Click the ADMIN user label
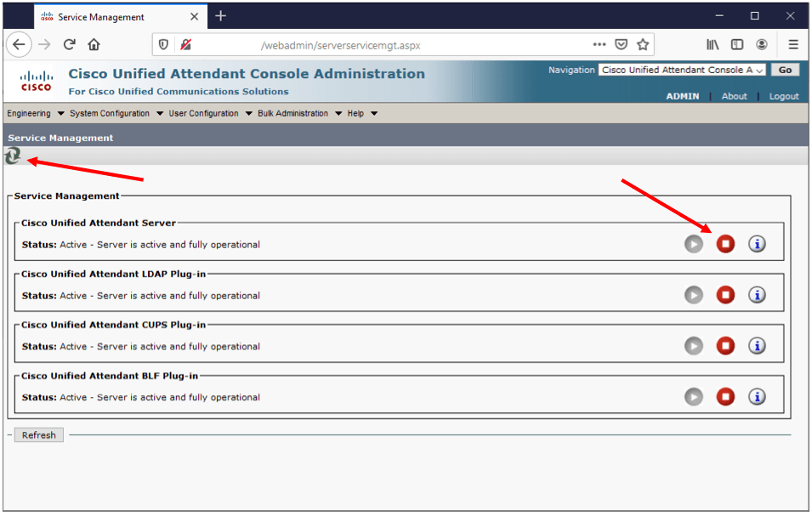This screenshot has height=516, width=812. [682, 96]
